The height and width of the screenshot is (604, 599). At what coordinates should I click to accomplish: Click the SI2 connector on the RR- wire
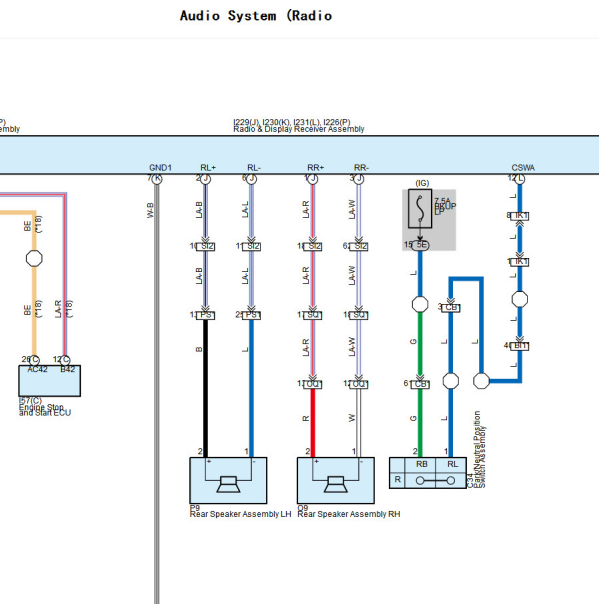coord(359,247)
